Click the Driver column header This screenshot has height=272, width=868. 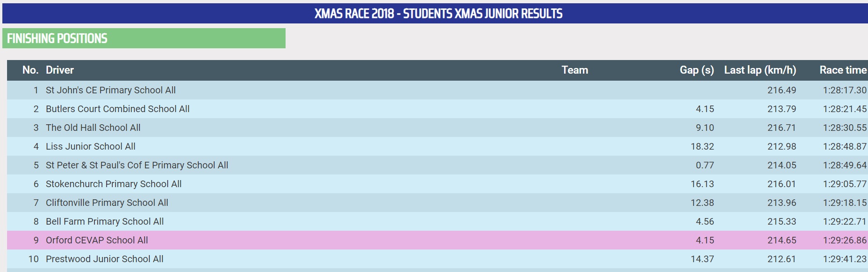click(60, 70)
